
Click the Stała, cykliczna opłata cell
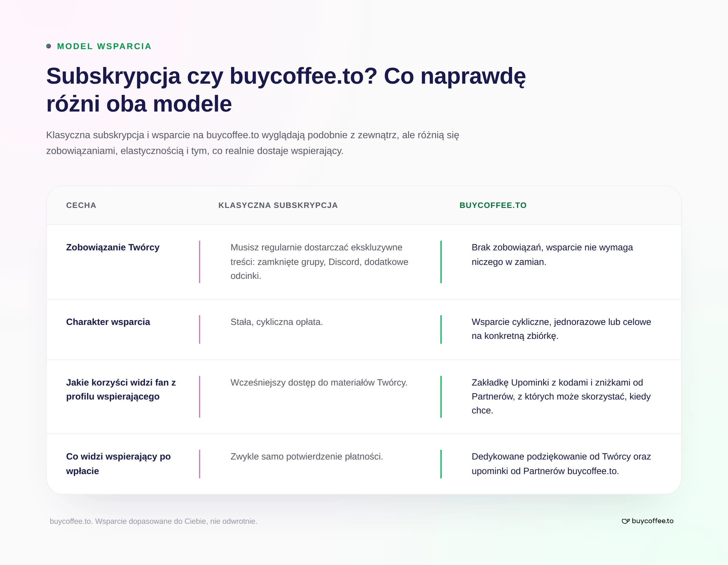(277, 322)
